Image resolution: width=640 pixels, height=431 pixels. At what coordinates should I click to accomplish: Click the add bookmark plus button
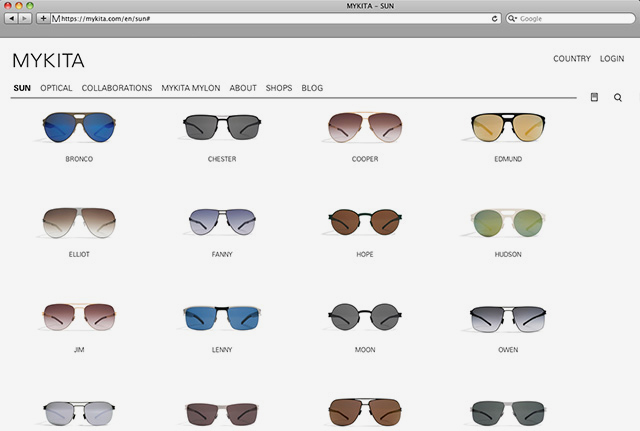tap(43, 18)
